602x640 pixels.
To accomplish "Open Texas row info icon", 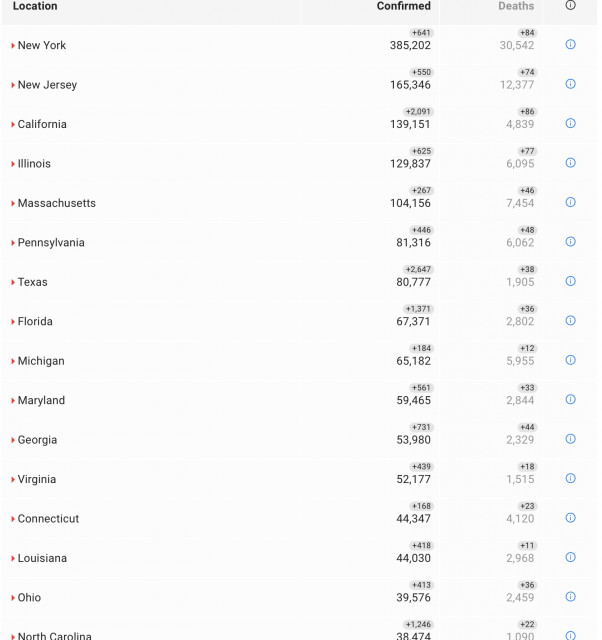I will (x=570, y=281).
